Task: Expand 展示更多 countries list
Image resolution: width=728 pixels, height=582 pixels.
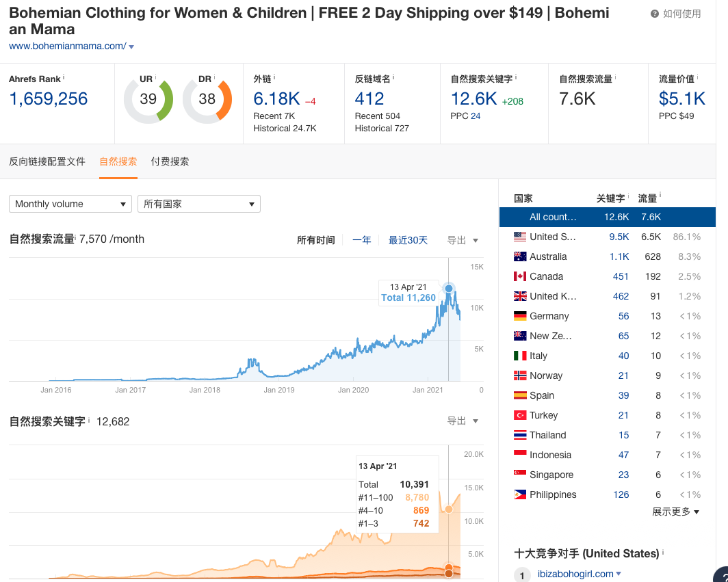Action: pos(675,512)
